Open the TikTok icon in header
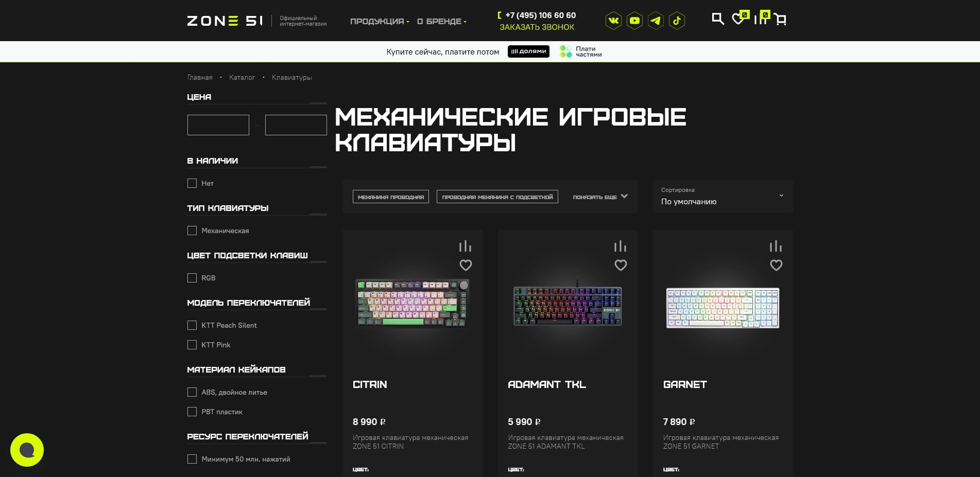The height and width of the screenshot is (477, 980). [677, 21]
